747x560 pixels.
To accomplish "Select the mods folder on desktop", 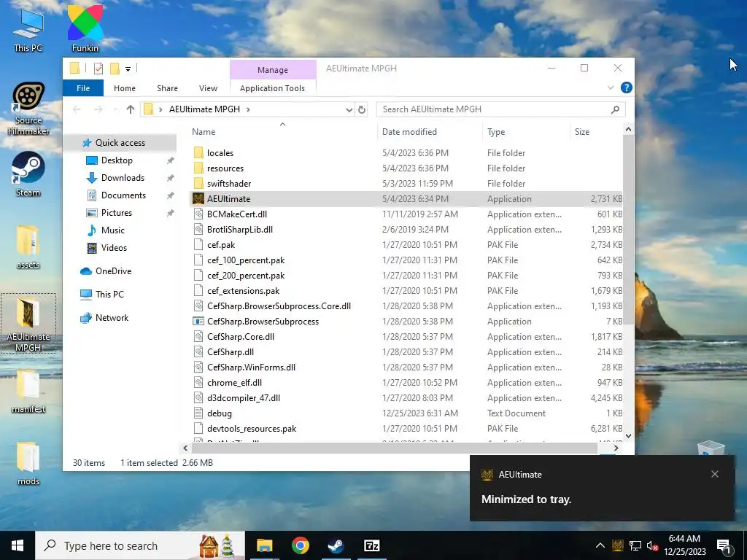I will (28, 463).
